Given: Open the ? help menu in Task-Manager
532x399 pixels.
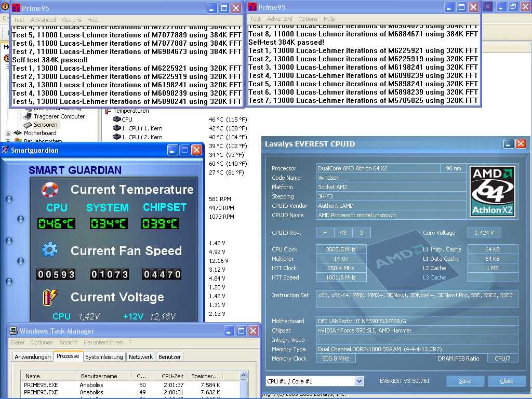Looking at the screenshot, I should pos(130,342).
